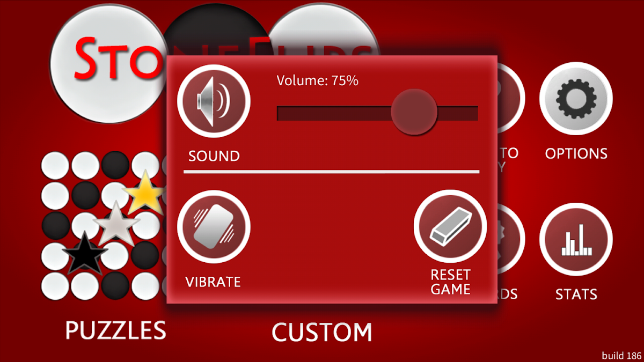Click the silver star on puzzle board
644x362 pixels.
click(x=116, y=224)
